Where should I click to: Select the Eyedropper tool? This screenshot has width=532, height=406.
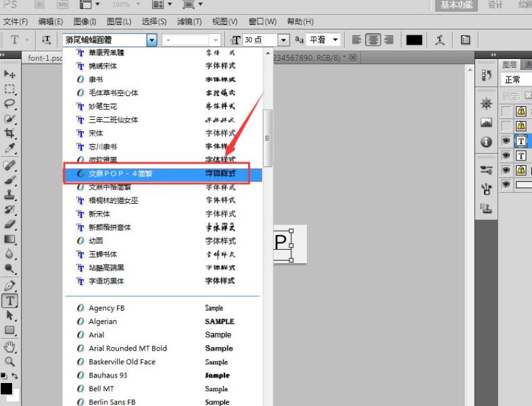tap(9, 148)
